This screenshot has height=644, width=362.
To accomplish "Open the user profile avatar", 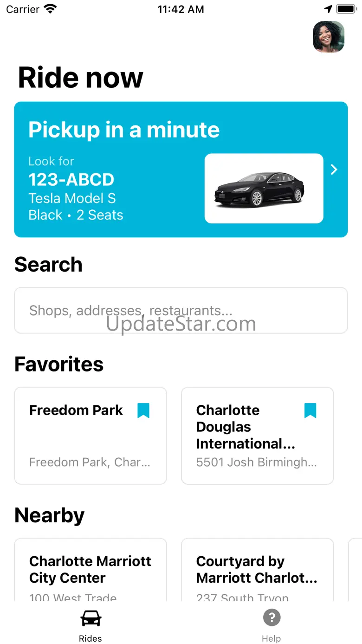I will (329, 37).
